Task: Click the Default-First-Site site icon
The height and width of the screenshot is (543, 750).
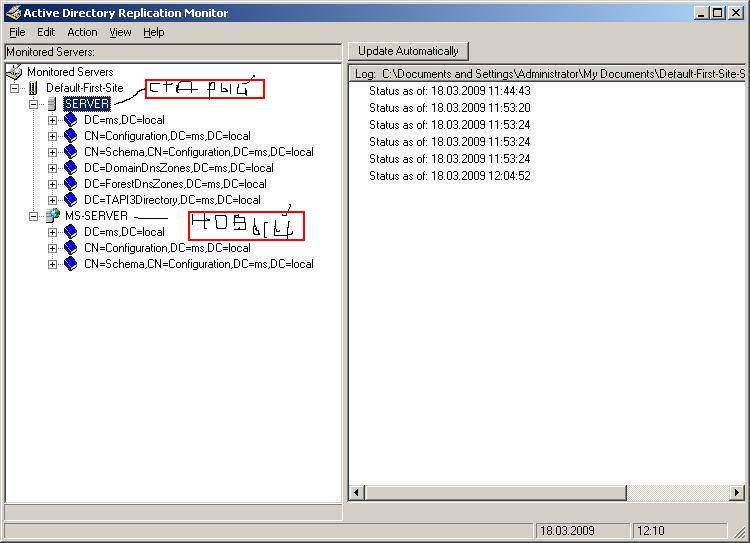Action: pyautogui.click(x=33, y=88)
